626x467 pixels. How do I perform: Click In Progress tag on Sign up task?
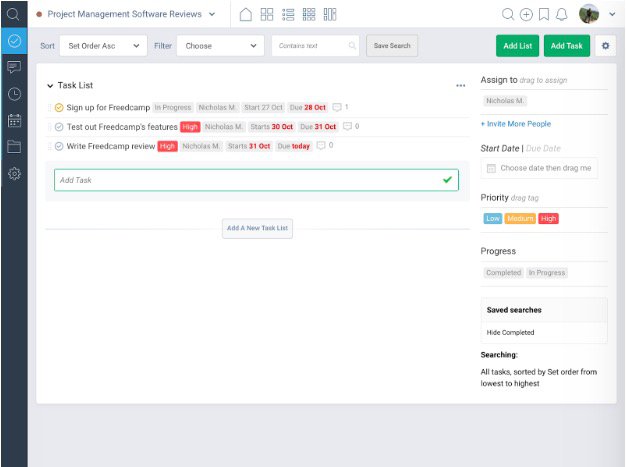coord(173,107)
